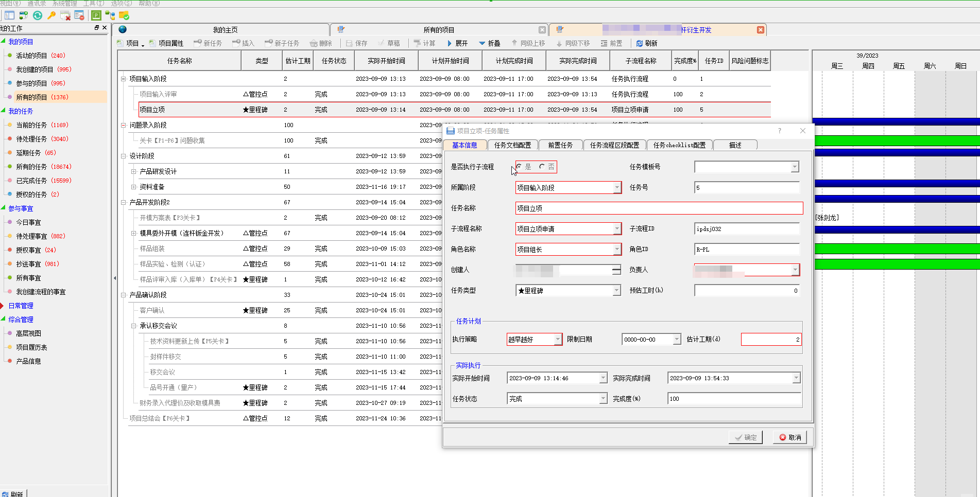Click the 确定 button in the dialog
Screen dimensions: 980x497
tap(745, 437)
